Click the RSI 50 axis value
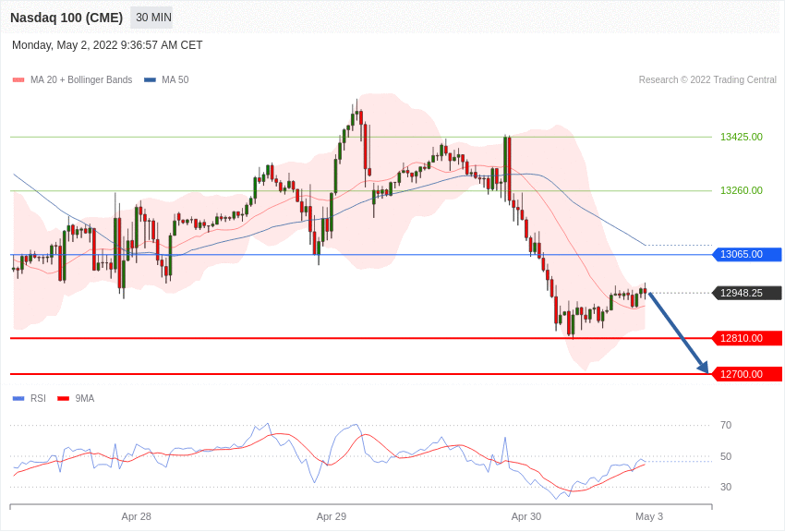 point(726,456)
